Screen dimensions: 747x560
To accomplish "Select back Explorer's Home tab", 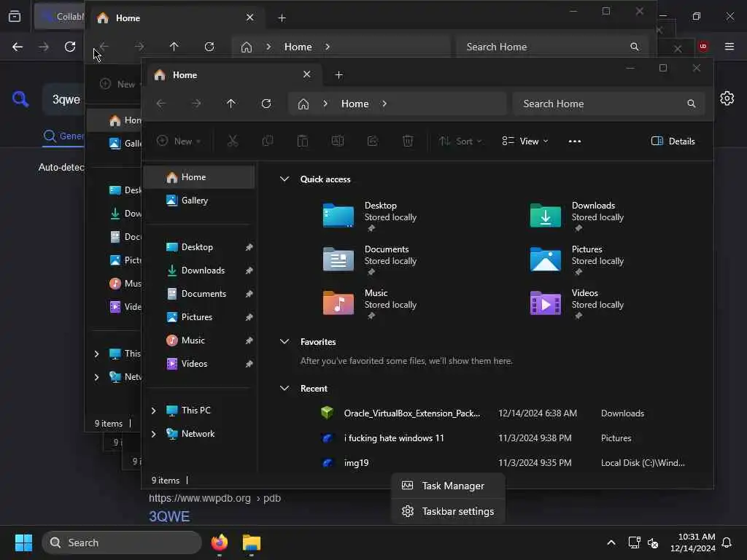I will (177, 18).
